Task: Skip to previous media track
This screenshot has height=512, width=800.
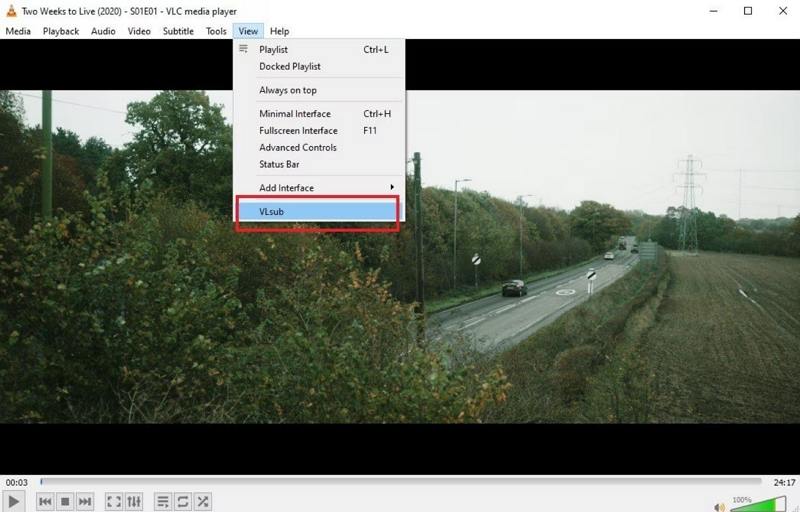Action: (x=45, y=502)
